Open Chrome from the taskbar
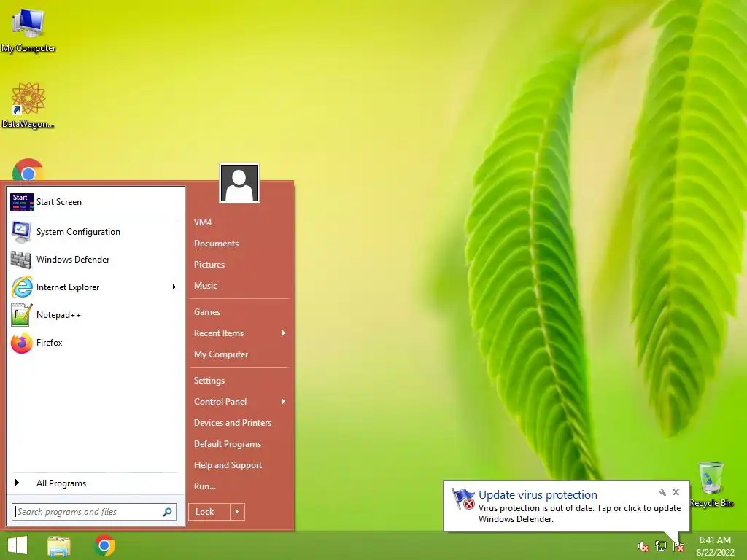 [105, 545]
